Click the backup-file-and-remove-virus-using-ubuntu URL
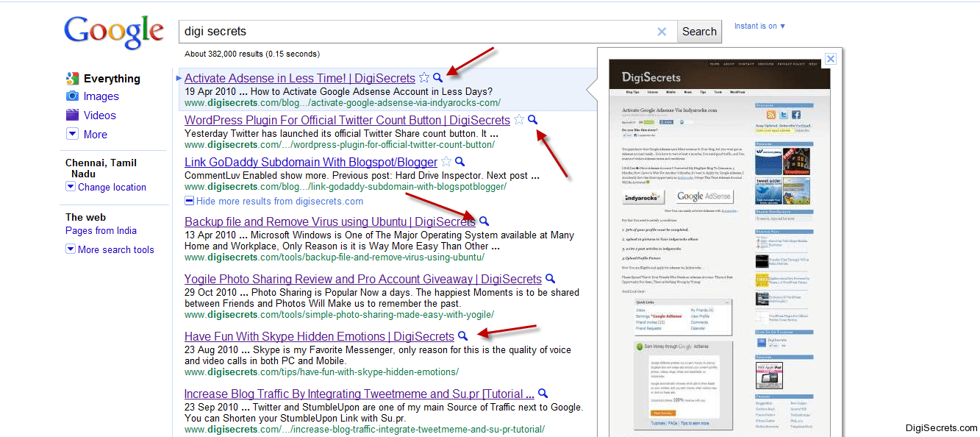This screenshot has height=437, width=980. [335, 257]
